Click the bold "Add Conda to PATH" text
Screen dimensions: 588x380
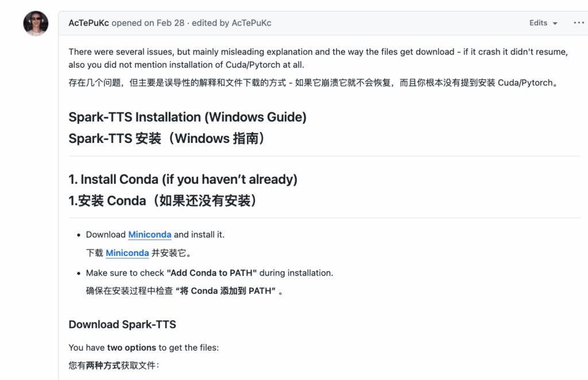(x=212, y=273)
